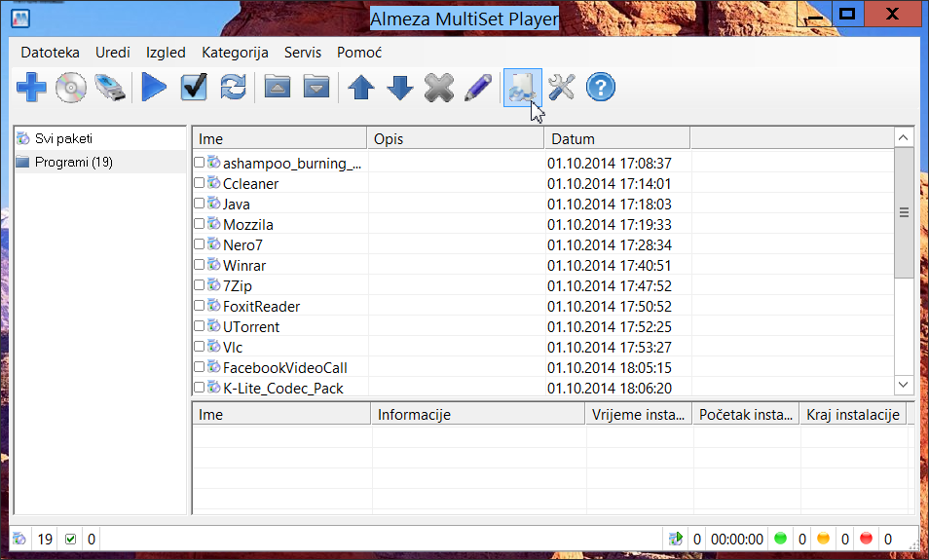Click the package list scrollbar down arrow
Viewport: 929px width, 560px height.
point(903,385)
